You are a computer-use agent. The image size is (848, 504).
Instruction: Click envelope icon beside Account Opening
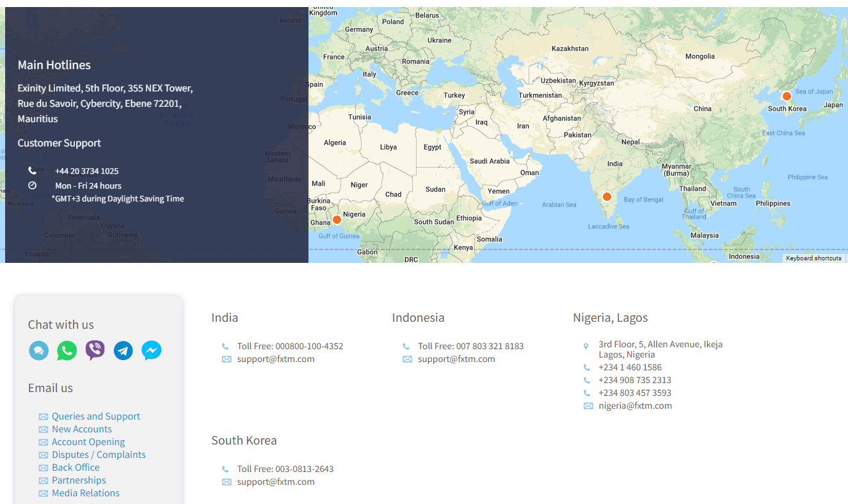(44, 443)
